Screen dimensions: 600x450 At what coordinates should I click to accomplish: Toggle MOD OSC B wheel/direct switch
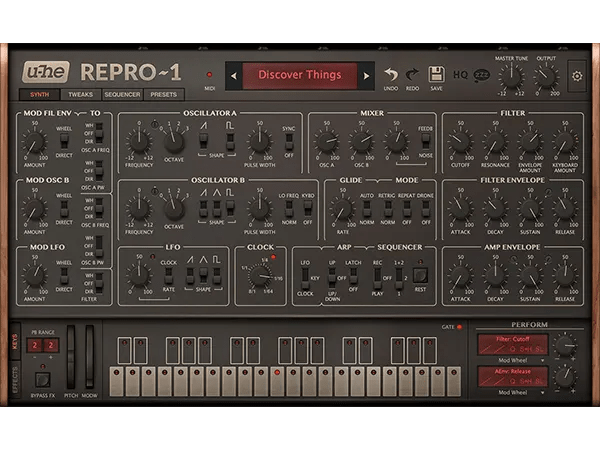pyautogui.click(x=64, y=209)
